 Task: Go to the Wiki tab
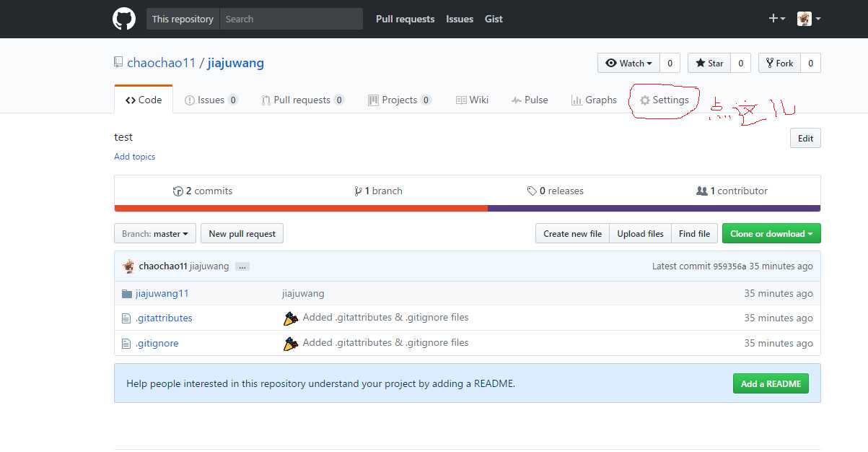[473, 100]
